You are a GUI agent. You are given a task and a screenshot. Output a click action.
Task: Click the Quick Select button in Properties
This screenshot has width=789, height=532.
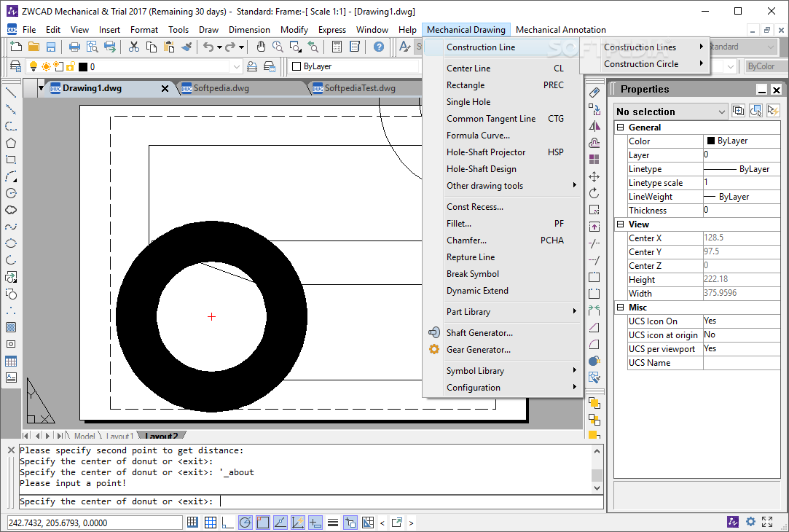pos(773,111)
